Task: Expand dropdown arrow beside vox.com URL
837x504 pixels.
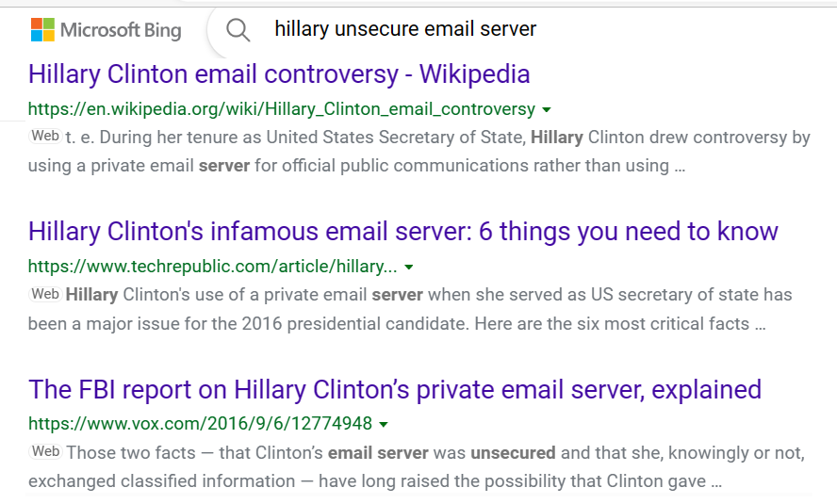Action: click(384, 425)
